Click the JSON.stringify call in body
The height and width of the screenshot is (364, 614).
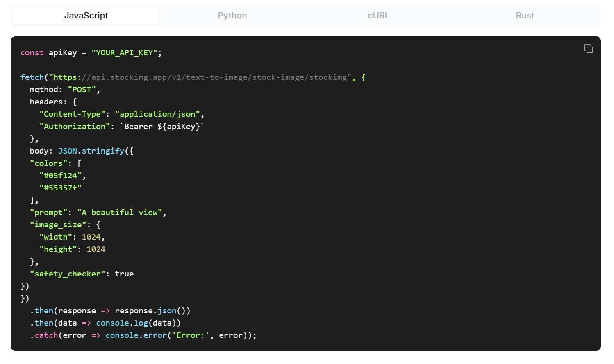coord(91,151)
